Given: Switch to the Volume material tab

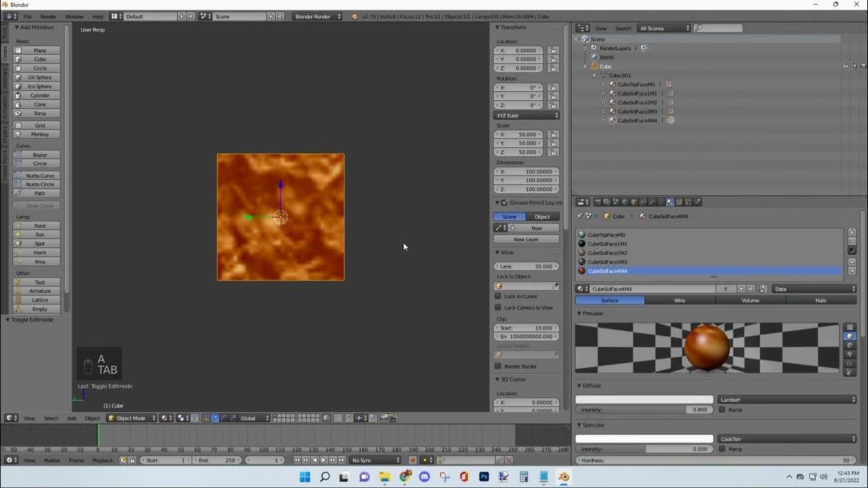Looking at the screenshot, I should point(750,300).
